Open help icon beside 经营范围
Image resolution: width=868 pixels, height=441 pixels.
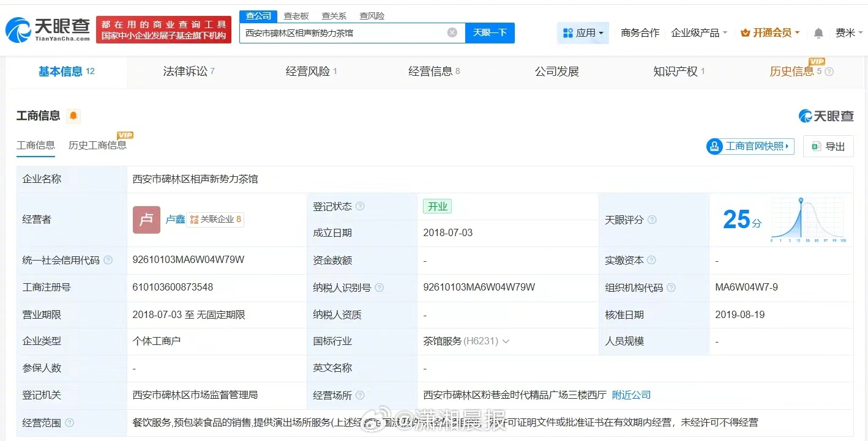tap(69, 423)
